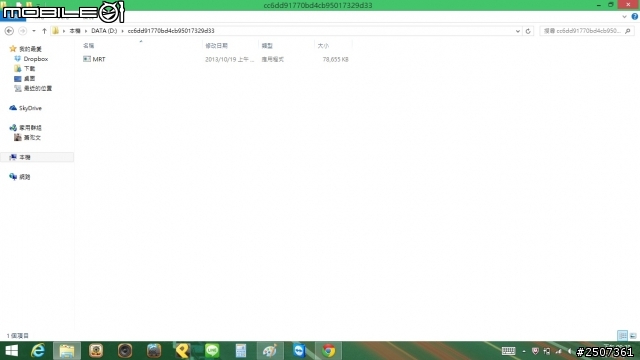Viewport: 640px width, 360px height.
Task: Expand the chevron before cc6dd91770bd4cb95017329d33
Action: point(122,31)
